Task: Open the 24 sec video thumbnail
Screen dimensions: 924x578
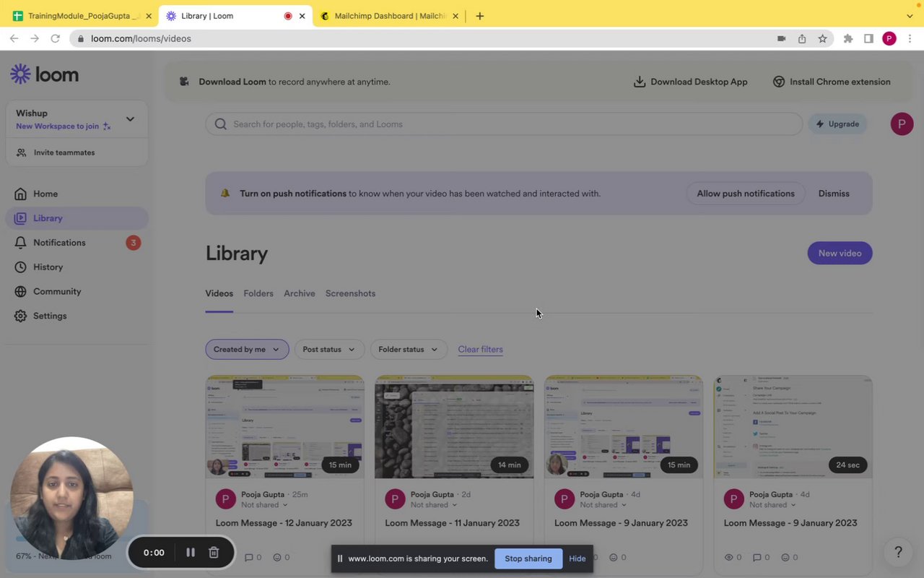Action: point(793,427)
